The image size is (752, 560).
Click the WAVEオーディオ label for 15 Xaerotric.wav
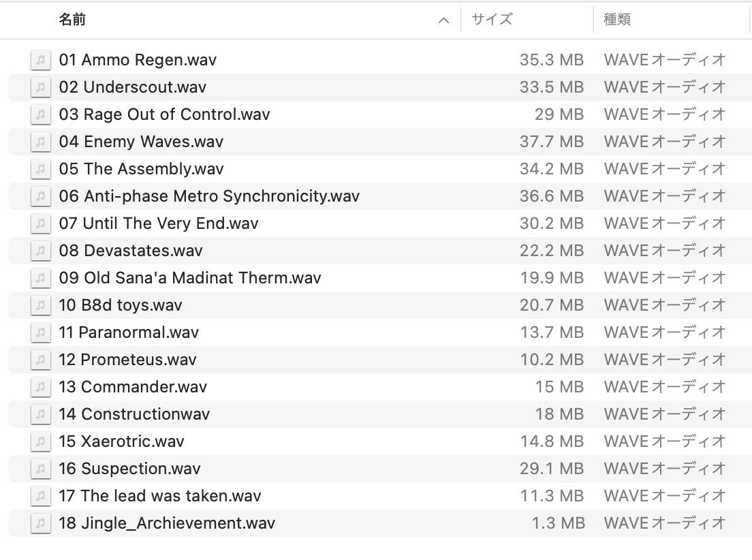[663, 441]
